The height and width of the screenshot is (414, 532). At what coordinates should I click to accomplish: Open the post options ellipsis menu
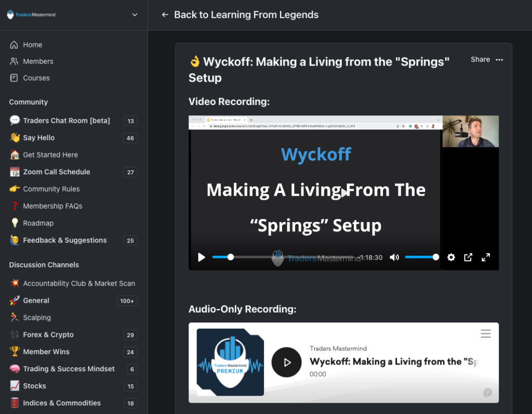[499, 59]
